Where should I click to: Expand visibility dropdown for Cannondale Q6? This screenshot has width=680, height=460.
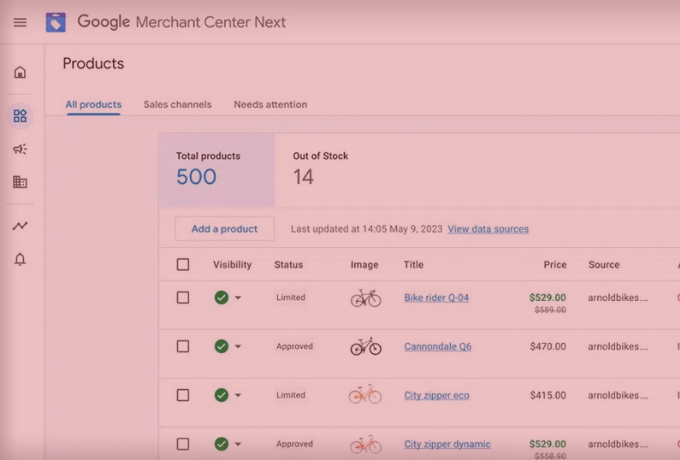(238, 346)
